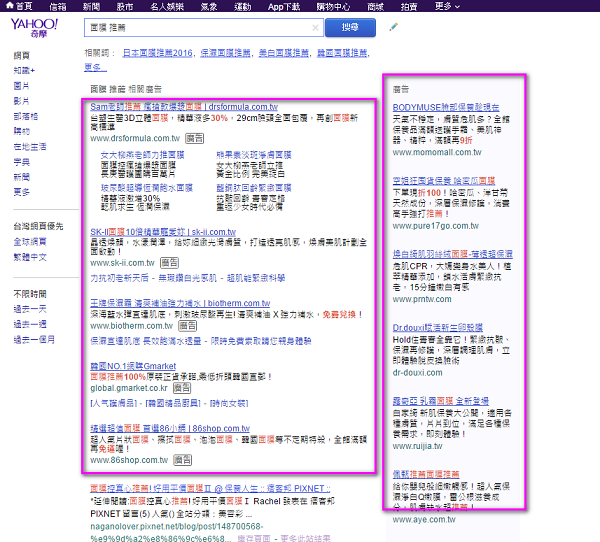The width and height of the screenshot is (600, 542).
Task: Open 名人娛樂 in the top bar
Action: point(167,7)
